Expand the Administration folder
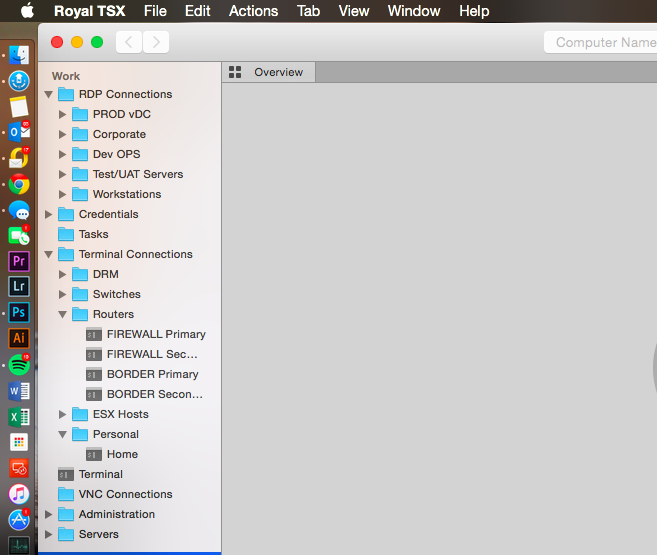The height and width of the screenshot is (555, 657). tap(49, 514)
